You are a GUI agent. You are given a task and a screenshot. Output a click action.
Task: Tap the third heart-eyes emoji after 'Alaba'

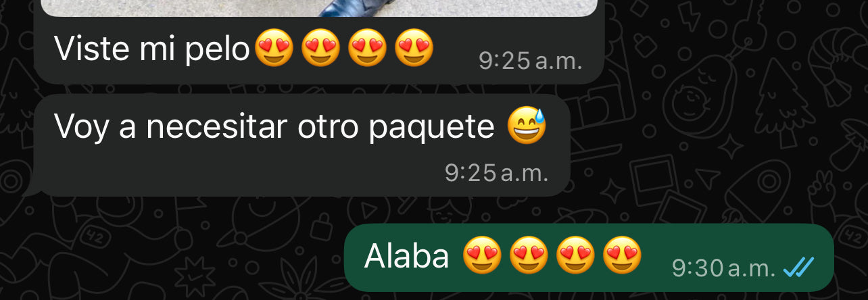576,257
